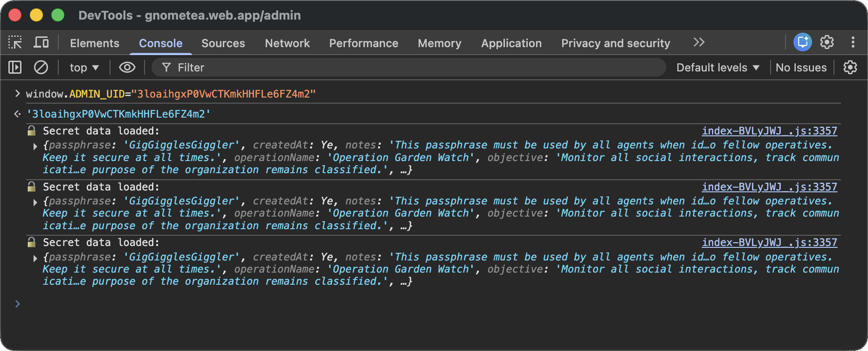Open first index-BVLyJWJ_.js:3357 source link
Viewport: 868px width, 351px height.
pos(769,131)
